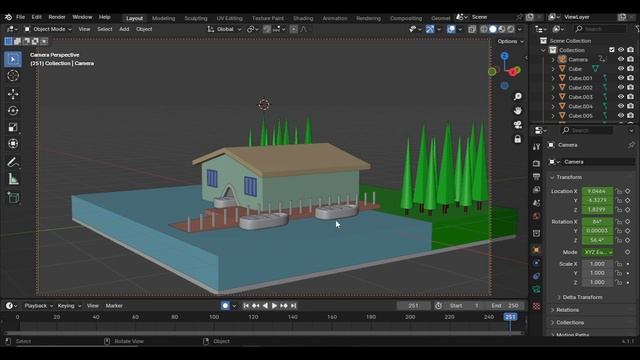The height and width of the screenshot is (360, 640).
Task: Select the Select Box tool
Action: 13,59
